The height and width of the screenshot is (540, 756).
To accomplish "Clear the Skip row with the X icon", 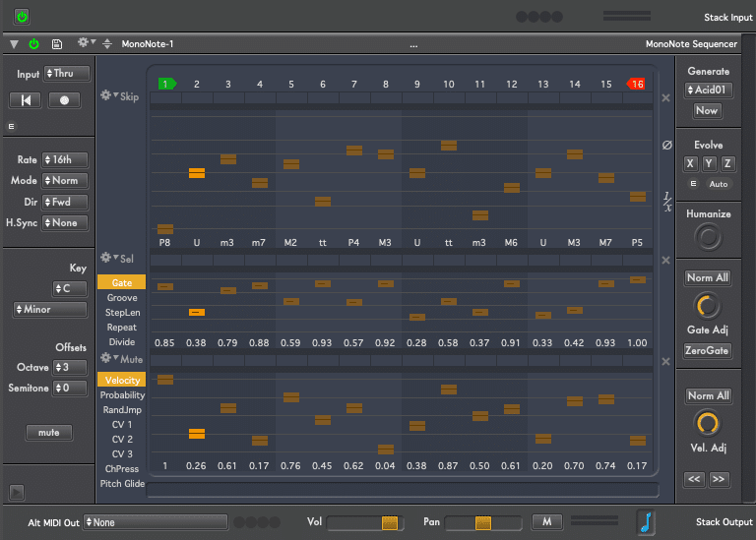I will click(x=665, y=97).
